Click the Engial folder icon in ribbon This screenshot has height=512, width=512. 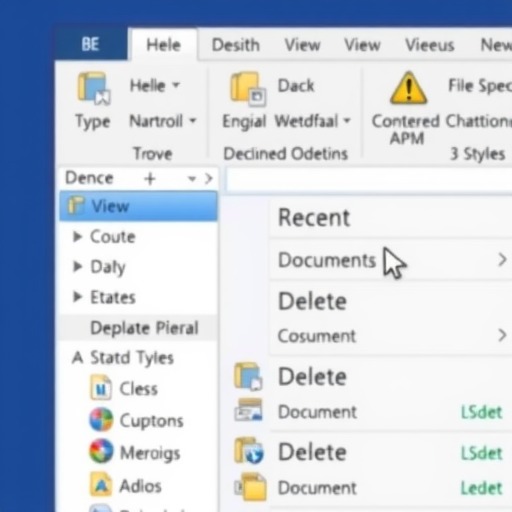tap(248, 89)
